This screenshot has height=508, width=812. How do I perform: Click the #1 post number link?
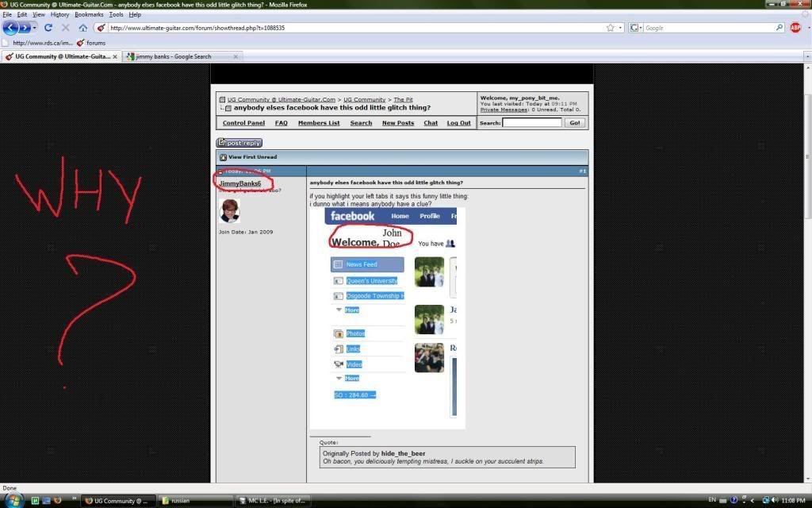[x=583, y=171]
